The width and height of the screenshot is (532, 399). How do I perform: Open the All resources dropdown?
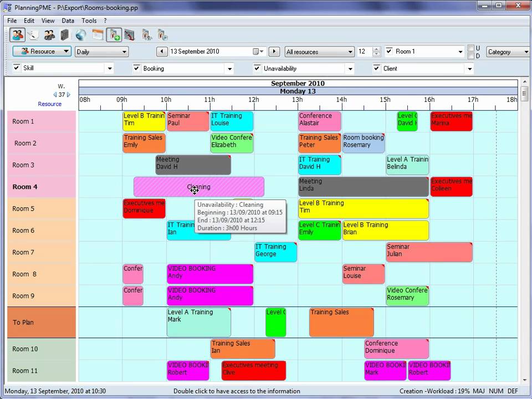[x=319, y=52]
